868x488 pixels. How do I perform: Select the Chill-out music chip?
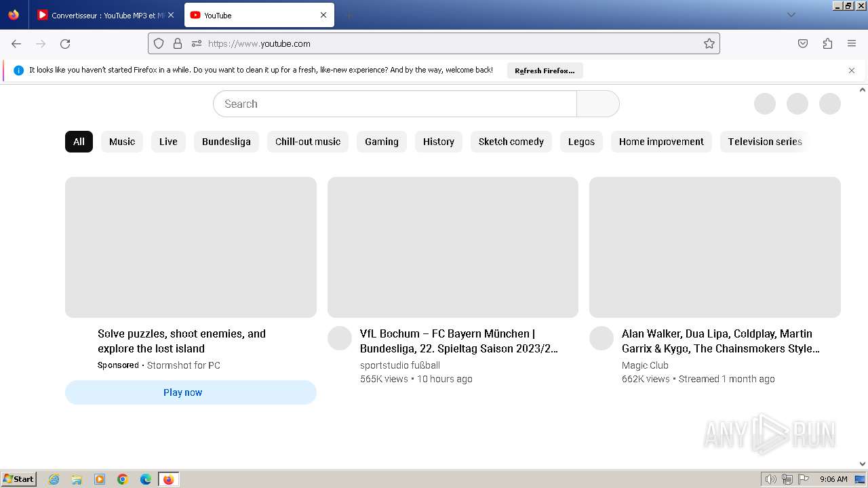(308, 142)
